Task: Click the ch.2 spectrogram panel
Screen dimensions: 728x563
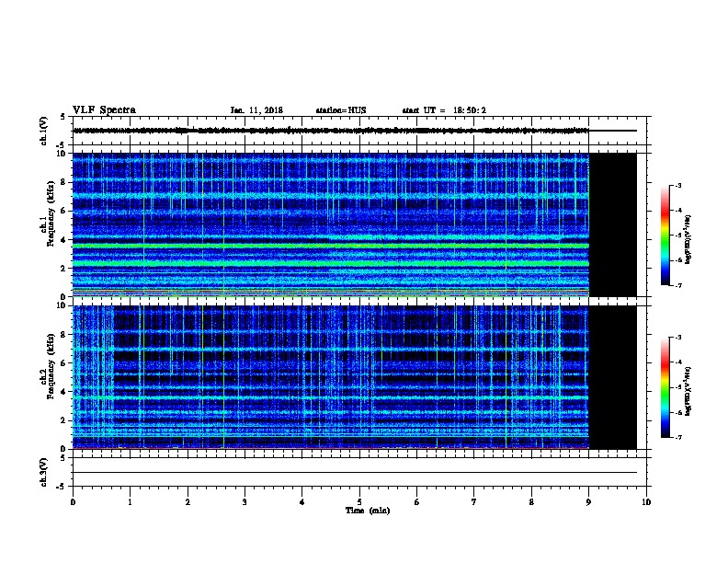Action: (x=355, y=377)
